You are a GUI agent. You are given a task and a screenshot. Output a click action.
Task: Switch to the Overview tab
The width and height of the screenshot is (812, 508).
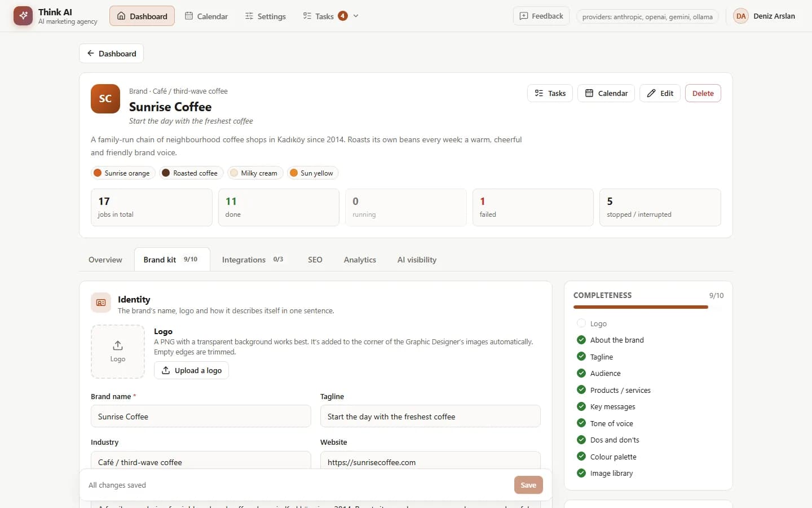(x=105, y=260)
